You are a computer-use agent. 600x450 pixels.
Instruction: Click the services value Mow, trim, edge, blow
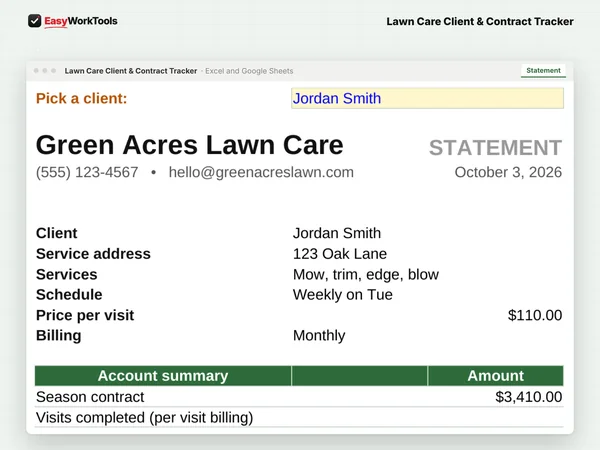coord(366,274)
